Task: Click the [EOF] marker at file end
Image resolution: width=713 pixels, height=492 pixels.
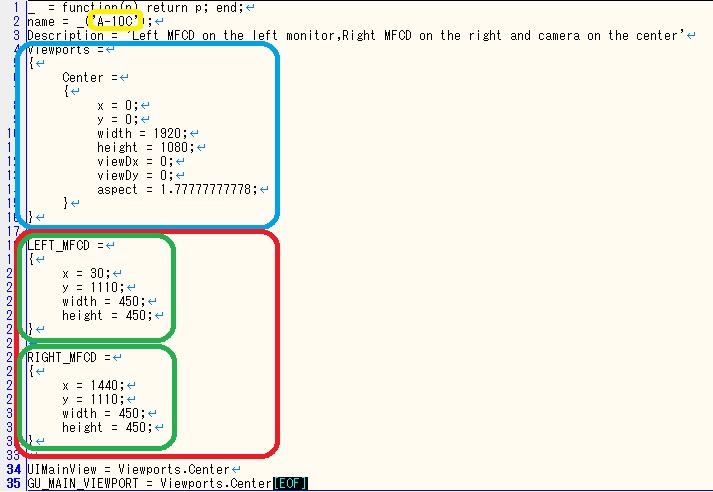Action: pos(290,483)
